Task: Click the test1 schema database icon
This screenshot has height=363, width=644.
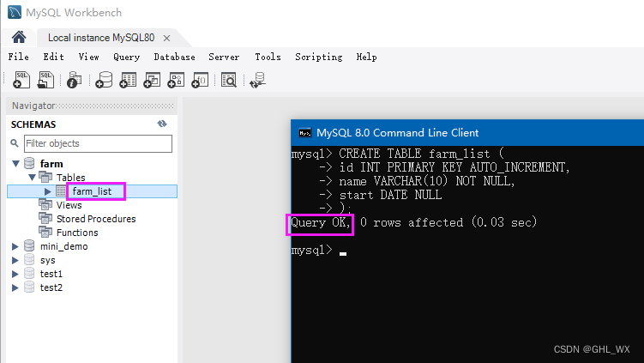Action: click(x=29, y=274)
